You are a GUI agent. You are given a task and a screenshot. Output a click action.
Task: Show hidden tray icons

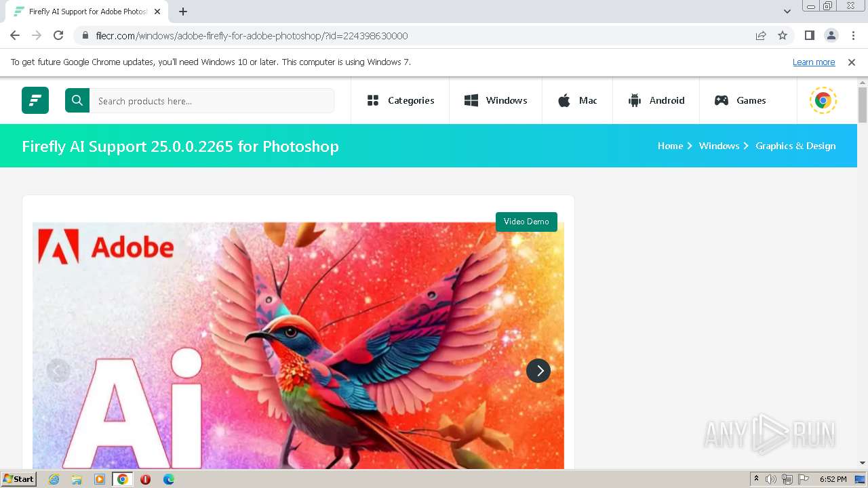click(x=756, y=479)
